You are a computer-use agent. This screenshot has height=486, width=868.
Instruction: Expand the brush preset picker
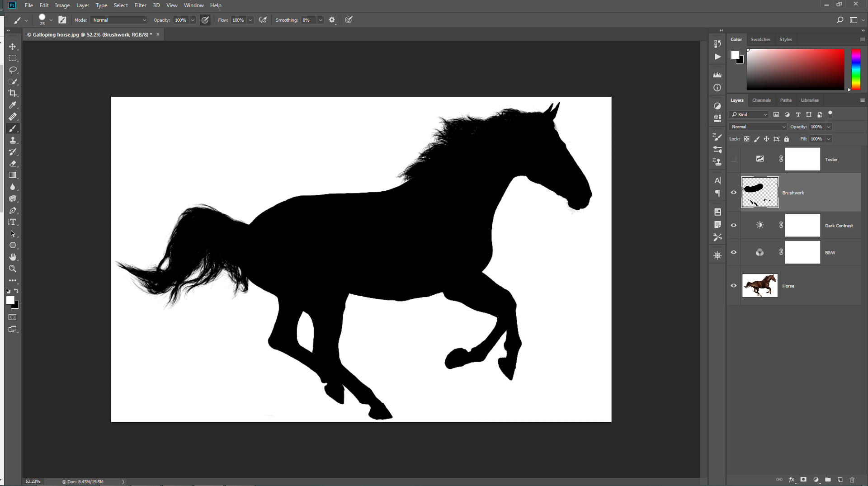coord(50,20)
